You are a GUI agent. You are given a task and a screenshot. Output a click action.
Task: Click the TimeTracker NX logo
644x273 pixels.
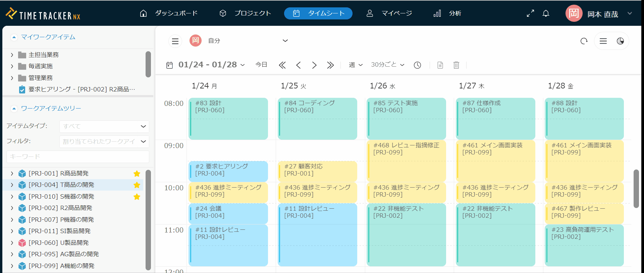pos(43,14)
